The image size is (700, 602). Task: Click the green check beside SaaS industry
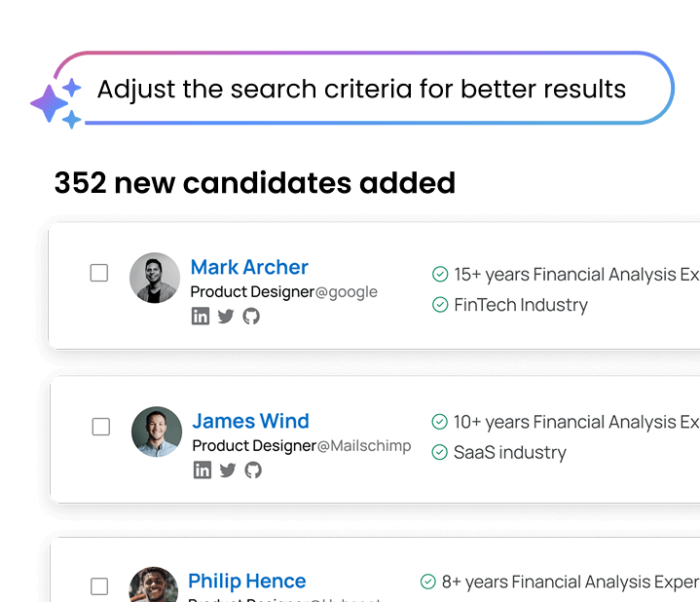[x=440, y=452]
